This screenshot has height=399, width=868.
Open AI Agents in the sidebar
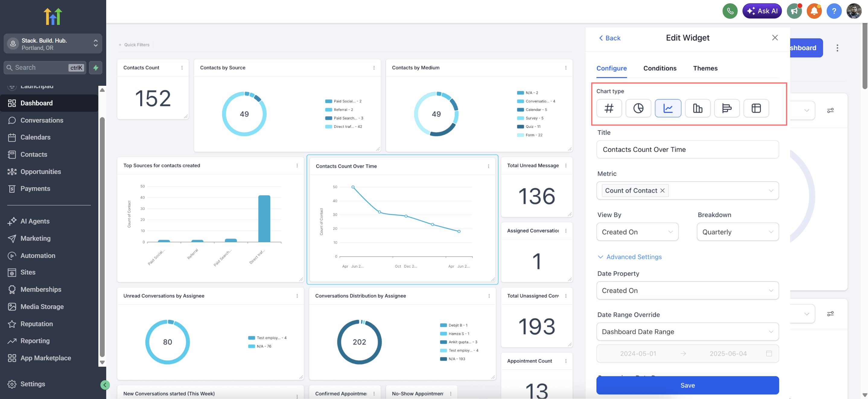[49, 221]
